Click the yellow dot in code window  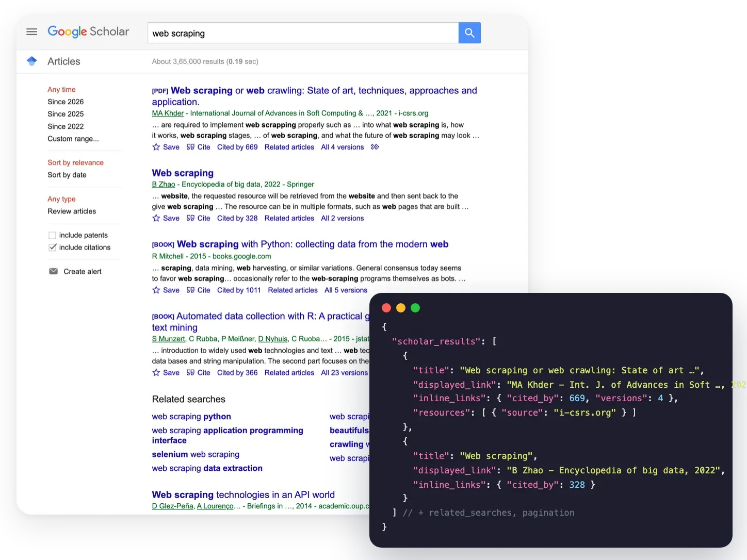coord(401,308)
